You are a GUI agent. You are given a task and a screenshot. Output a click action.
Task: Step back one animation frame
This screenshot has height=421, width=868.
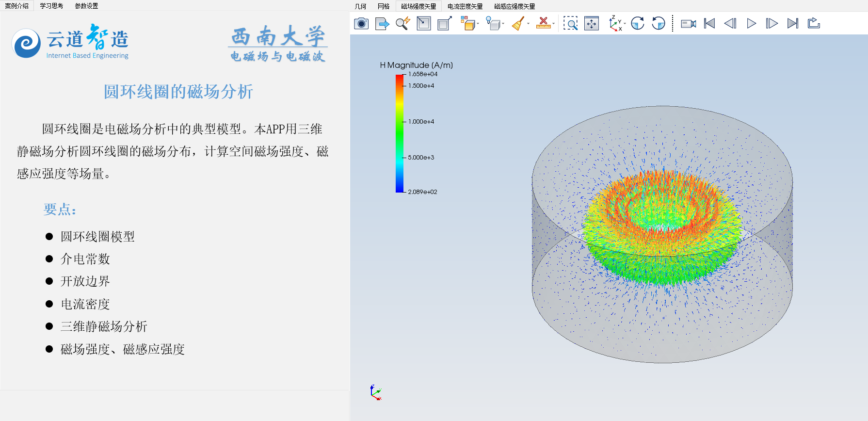tap(730, 23)
